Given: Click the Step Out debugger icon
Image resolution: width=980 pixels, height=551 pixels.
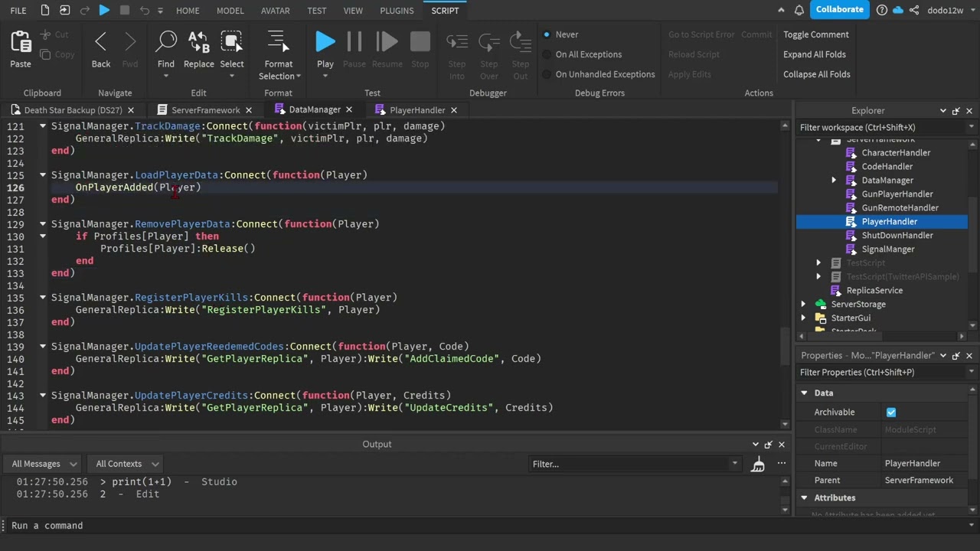Looking at the screenshot, I should click(x=521, y=43).
